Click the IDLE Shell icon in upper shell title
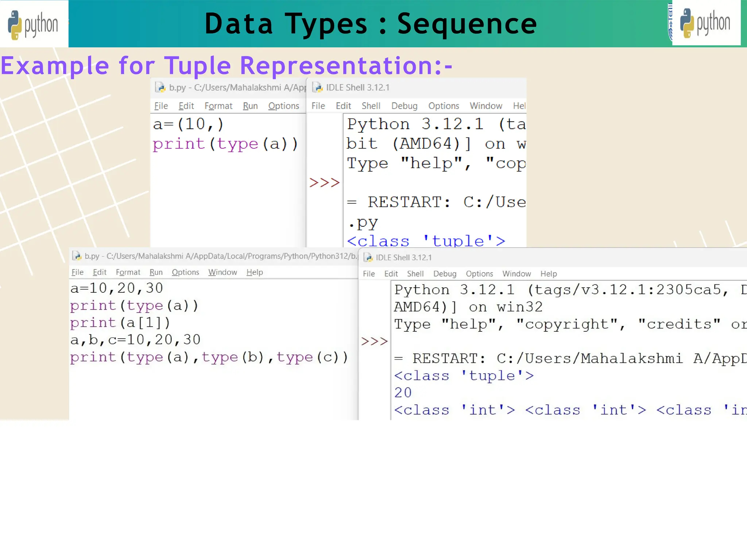The width and height of the screenshot is (747, 560). (317, 87)
